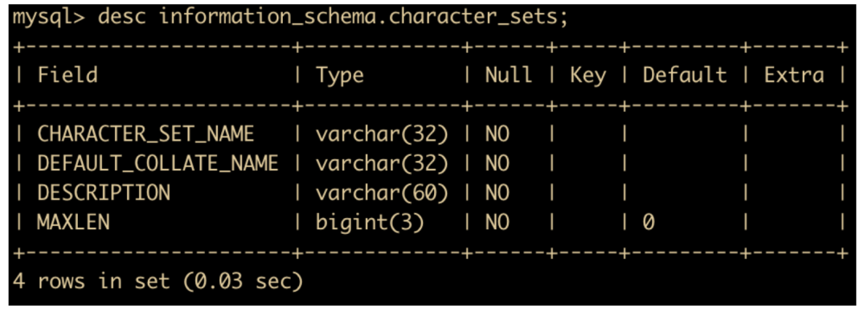Viewport: 868px width, 312px height.
Task: Click the "4 rows in set" result line
Action: click(158, 281)
